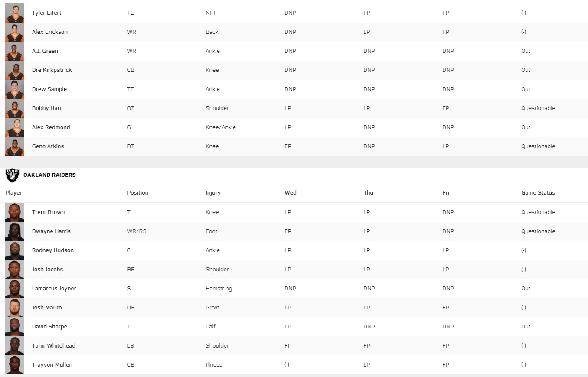Select the Position column header

coord(138,193)
